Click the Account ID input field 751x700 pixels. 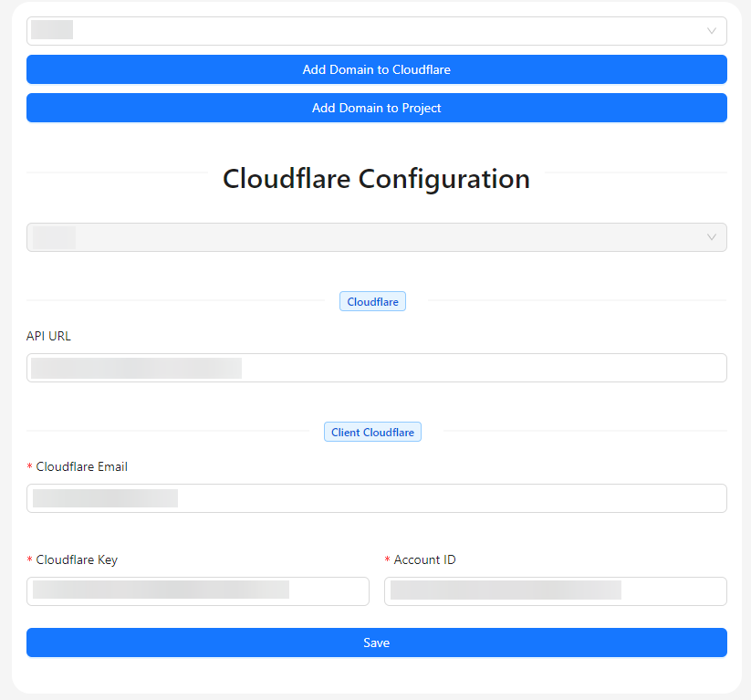pyautogui.click(x=555, y=590)
